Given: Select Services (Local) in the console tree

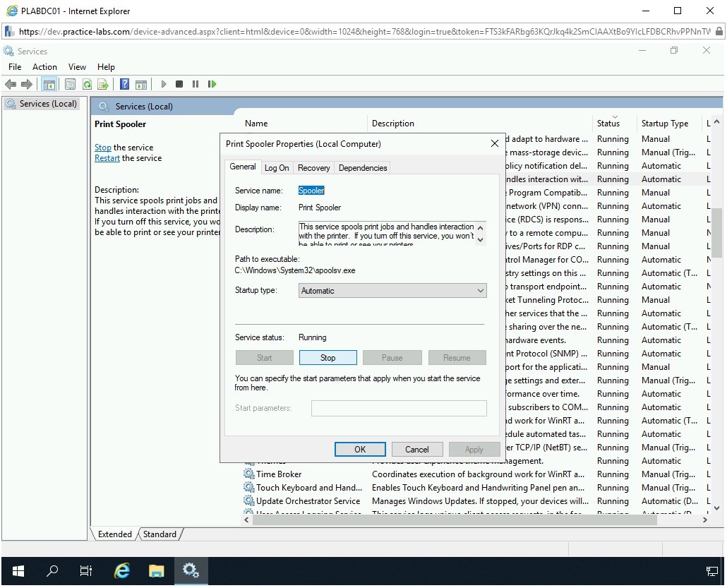Looking at the screenshot, I should click(x=48, y=104).
